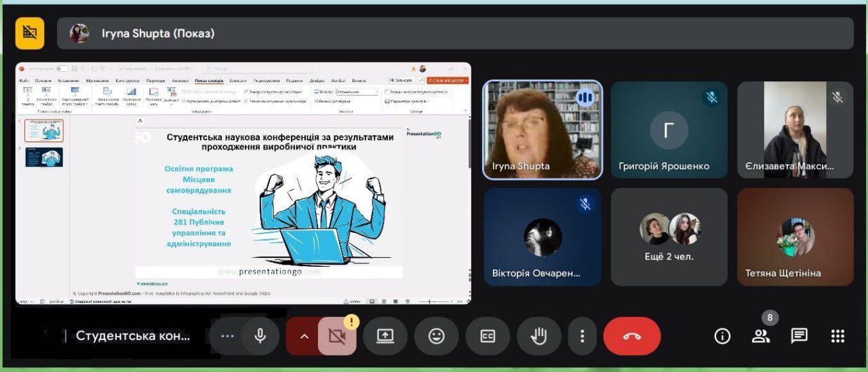The width and height of the screenshot is (868, 372).
Task: Toggle closed captions with the CC button
Action: (488, 336)
